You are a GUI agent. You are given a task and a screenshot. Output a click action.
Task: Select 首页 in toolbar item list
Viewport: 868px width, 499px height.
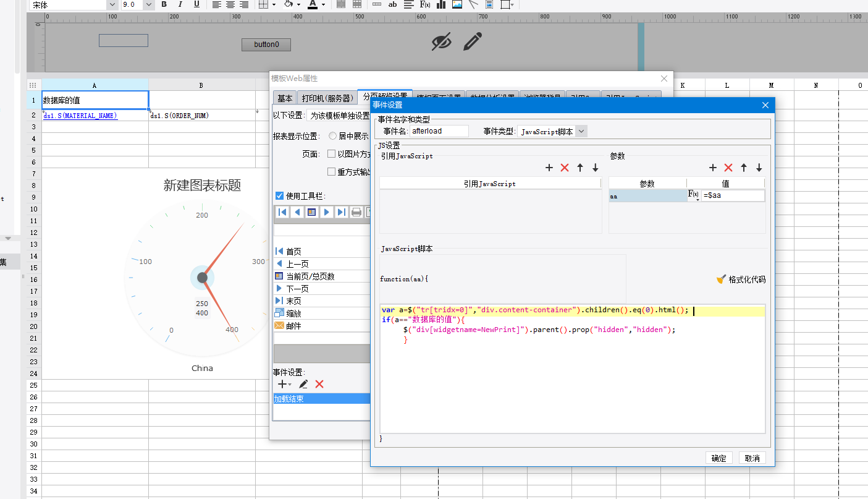pos(321,252)
